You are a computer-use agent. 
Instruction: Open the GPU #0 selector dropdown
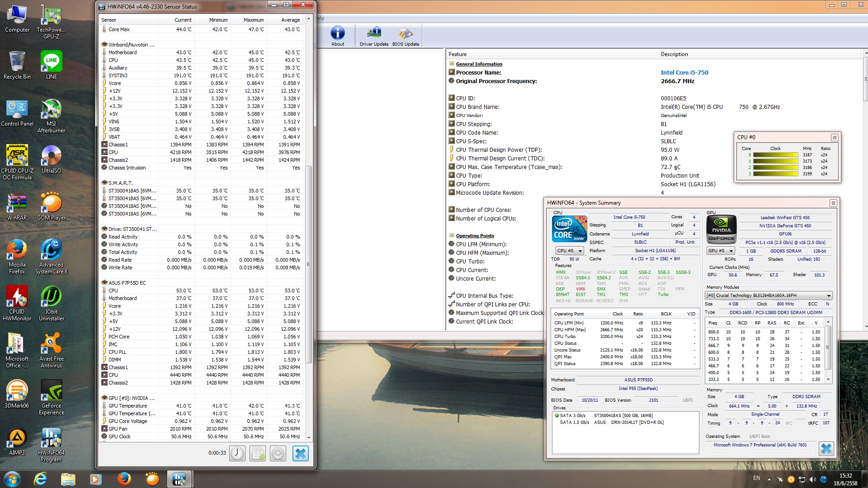(720, 251)
